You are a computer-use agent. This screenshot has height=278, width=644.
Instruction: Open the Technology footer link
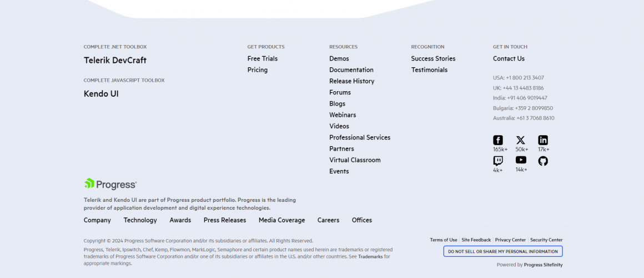(140, 220)
